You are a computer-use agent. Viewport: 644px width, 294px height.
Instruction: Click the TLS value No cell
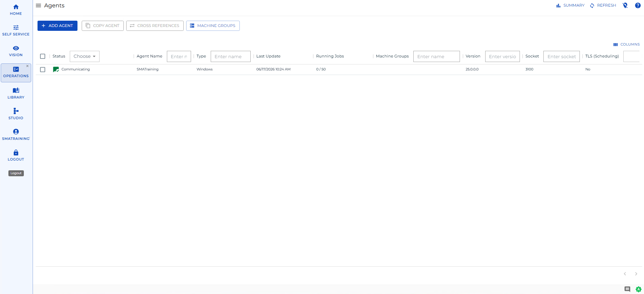pos(588,69)
